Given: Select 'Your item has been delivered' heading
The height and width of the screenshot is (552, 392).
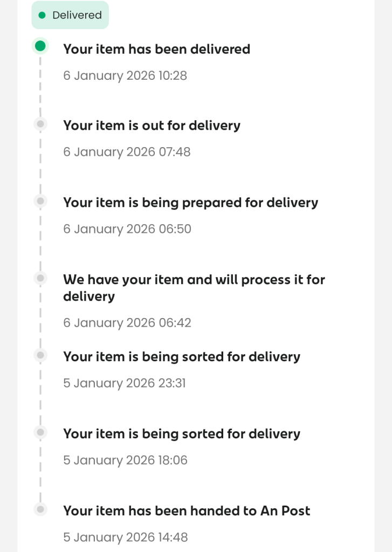Looking at the screenshot, I should pos(156,49).
